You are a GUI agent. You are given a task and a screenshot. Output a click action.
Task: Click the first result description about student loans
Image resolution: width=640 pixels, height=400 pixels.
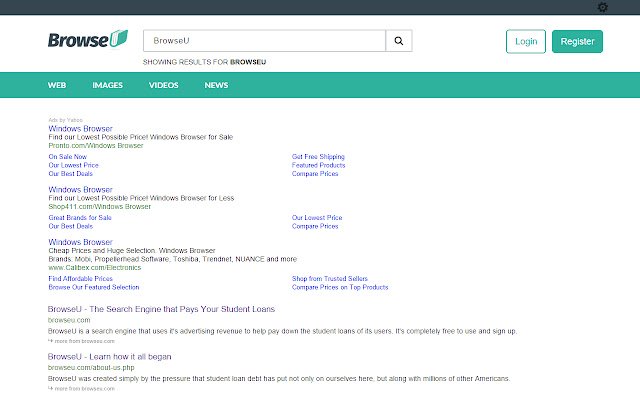click(x=282, y=331)
